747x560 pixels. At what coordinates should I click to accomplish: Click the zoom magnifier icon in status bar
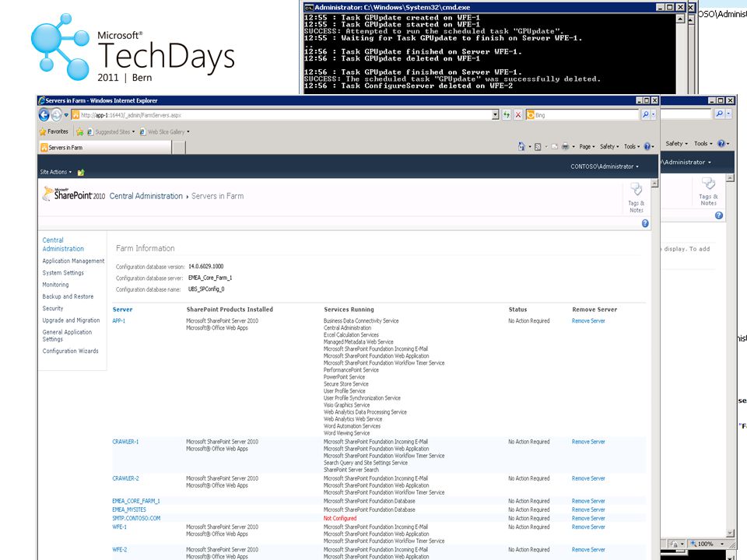pyautogui.click(x=693, y=544)
